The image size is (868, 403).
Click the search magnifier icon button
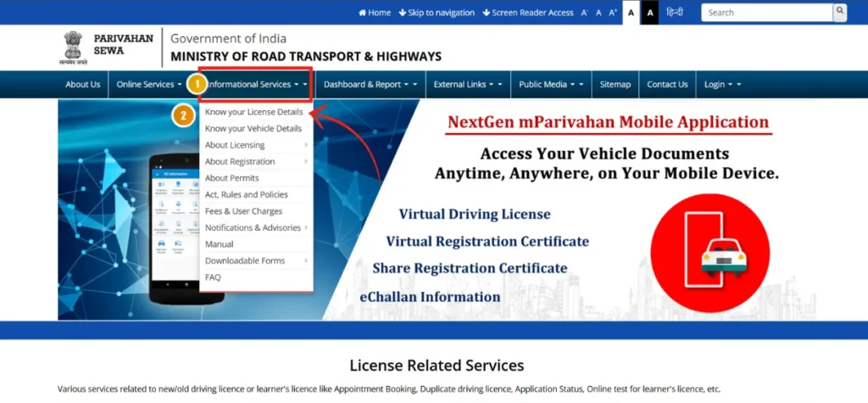[840, 12]
